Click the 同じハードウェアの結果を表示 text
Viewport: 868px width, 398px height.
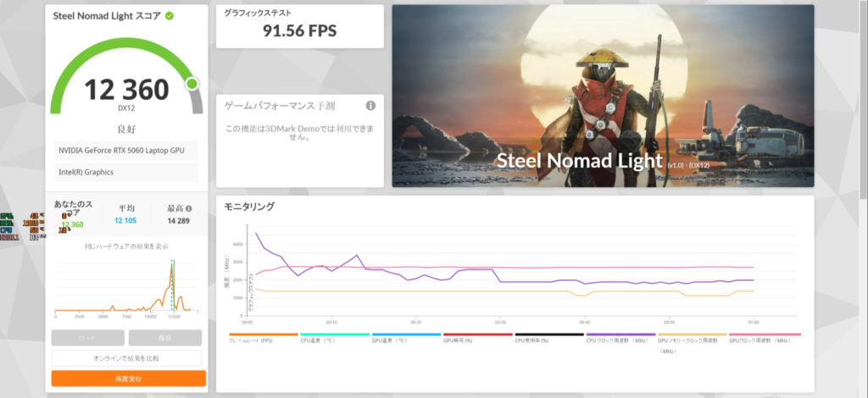(x=126, y=246)
